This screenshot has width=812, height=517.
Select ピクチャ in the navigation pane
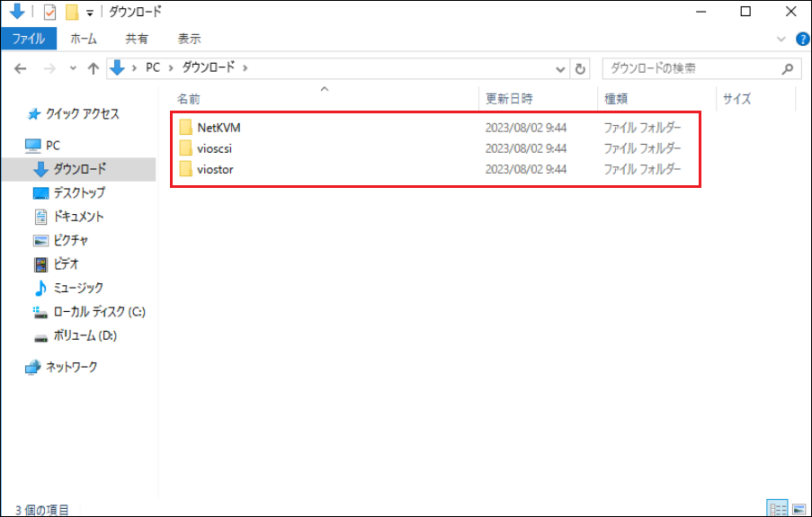pos(71,240)
